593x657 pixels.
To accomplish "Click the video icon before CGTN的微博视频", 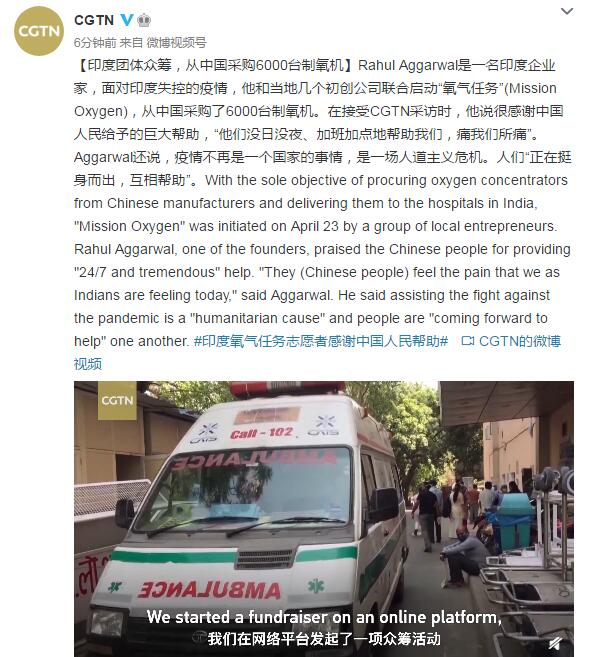I will [x=467, y=341].
